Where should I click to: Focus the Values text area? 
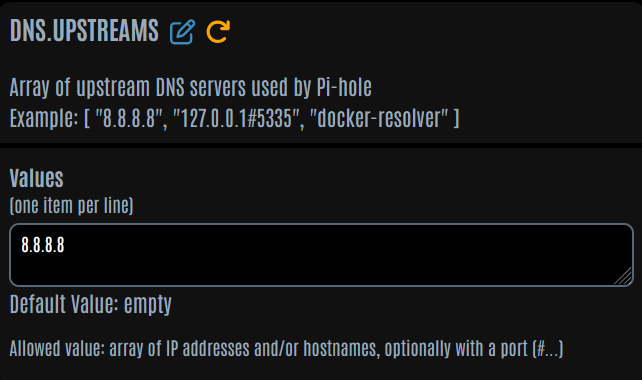click(321, 255)
